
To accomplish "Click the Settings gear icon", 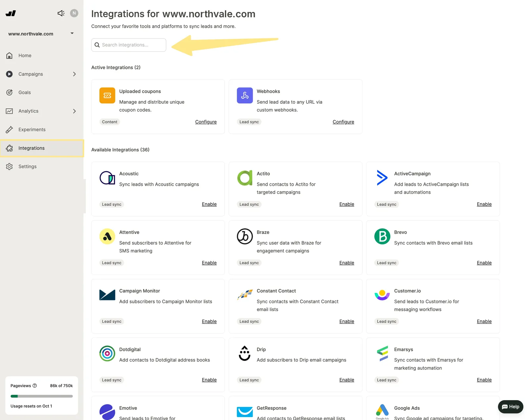I will pyautogui.click(x=9, y=167).
